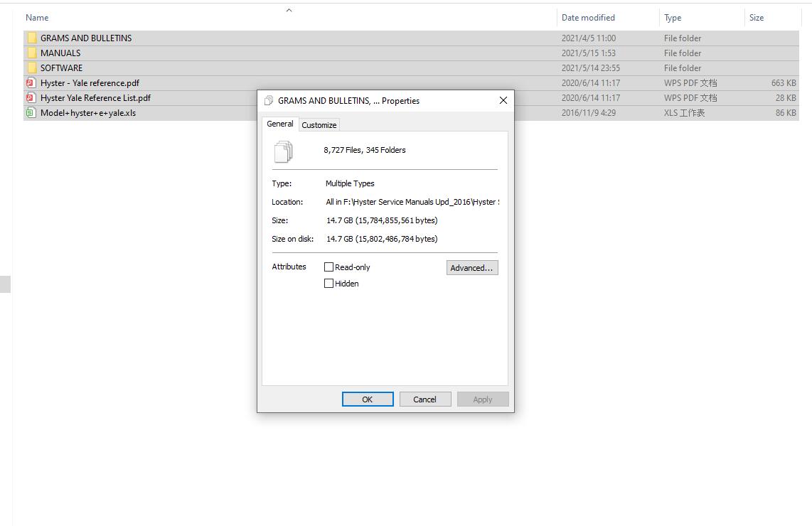Click the 2016/11/9 4:29 date cell

(589, 113)
